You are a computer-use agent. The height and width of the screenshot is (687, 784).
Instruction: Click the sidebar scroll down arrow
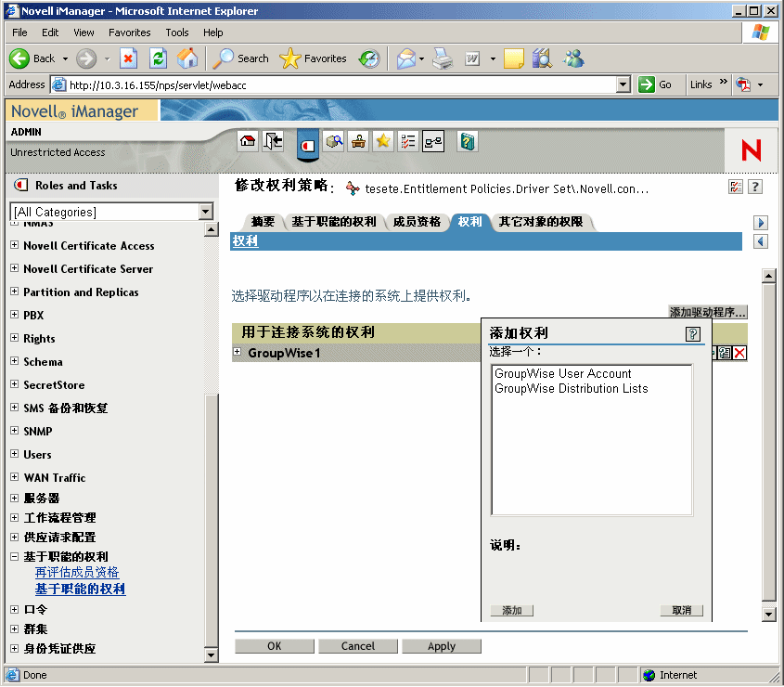coord(211,655)
